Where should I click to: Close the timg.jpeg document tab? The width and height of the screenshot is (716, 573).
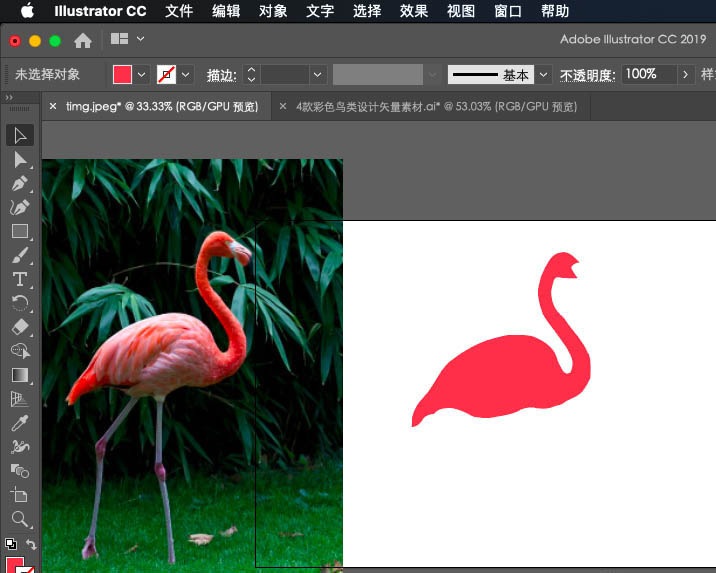(53, 106)
